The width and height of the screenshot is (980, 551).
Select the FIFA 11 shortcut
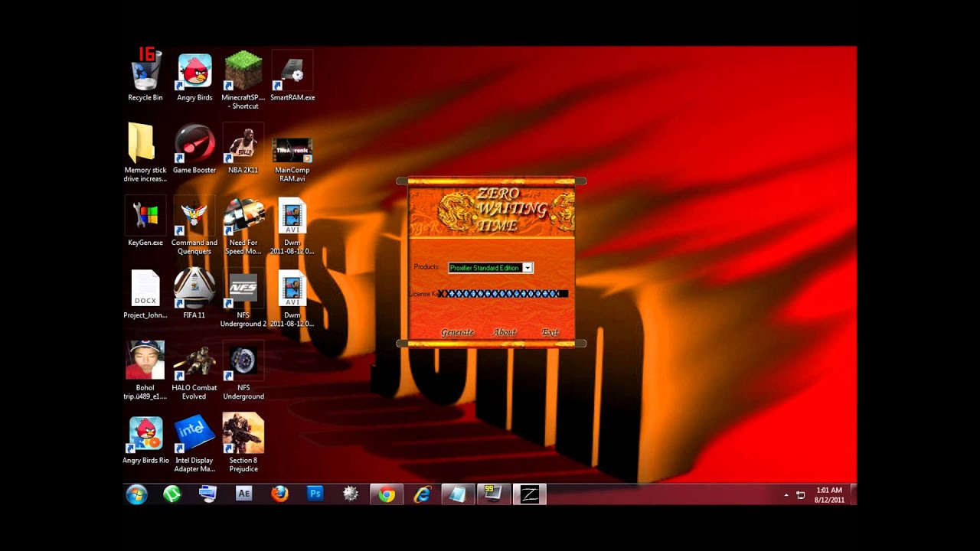[194, 293]
